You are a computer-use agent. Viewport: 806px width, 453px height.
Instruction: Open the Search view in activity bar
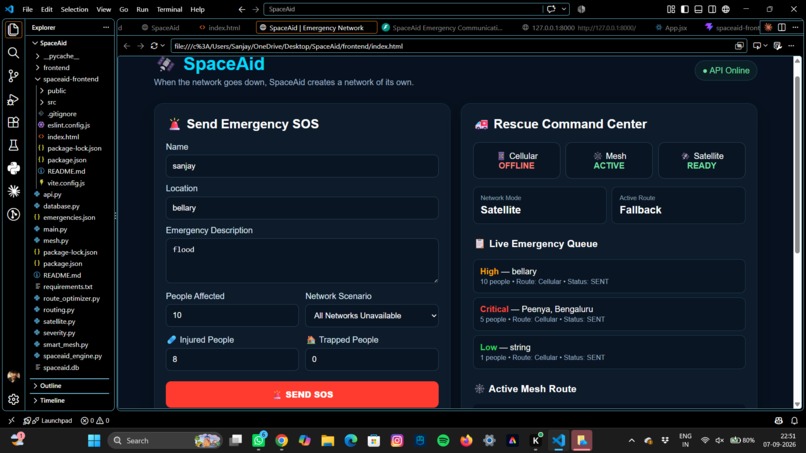coord(13,52)
